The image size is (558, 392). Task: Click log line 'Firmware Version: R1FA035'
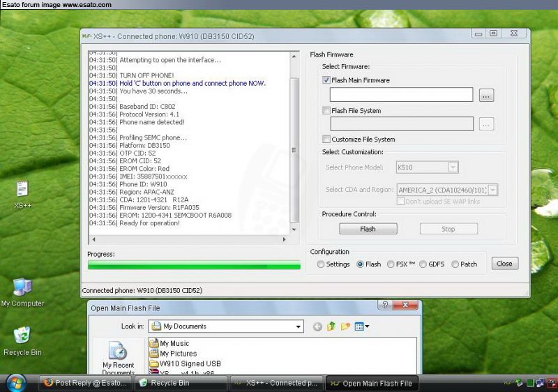click(x=144, y=207)
